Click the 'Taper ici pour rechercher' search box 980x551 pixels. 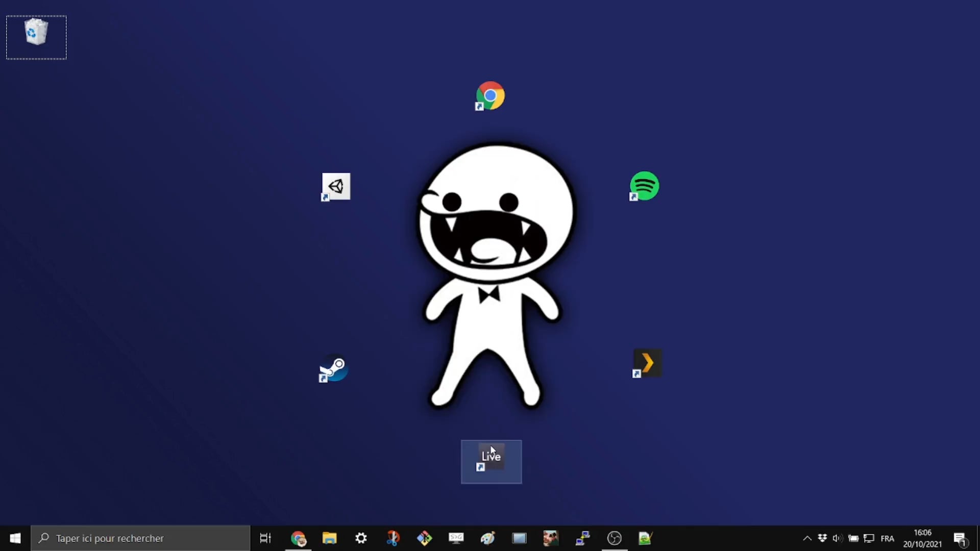[140, 538]
